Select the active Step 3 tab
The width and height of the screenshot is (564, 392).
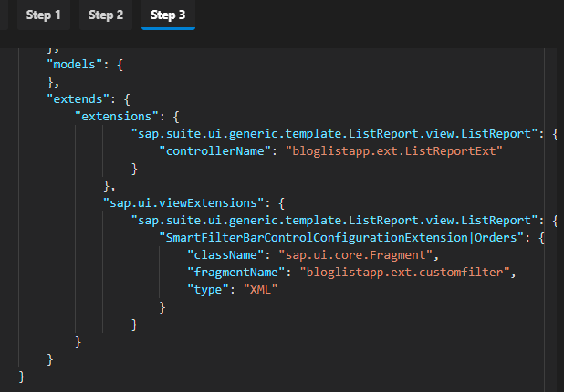168,15
